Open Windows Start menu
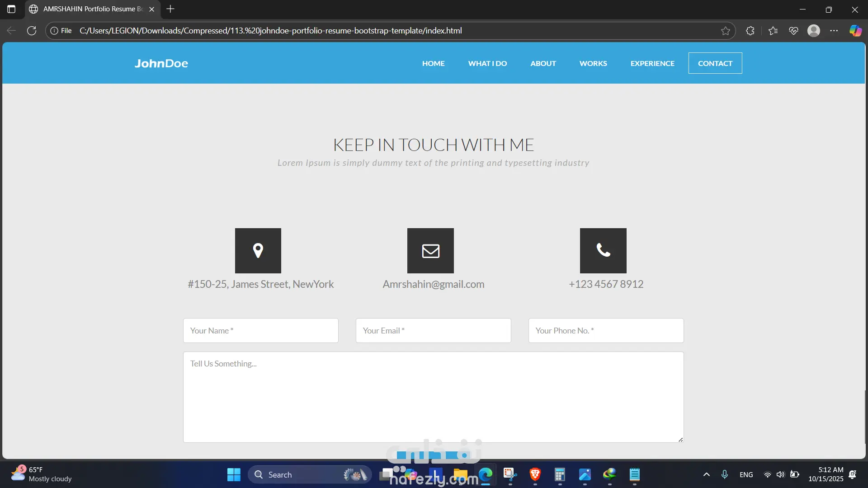Viewport: 868px width, 488px height. [234, 474]
